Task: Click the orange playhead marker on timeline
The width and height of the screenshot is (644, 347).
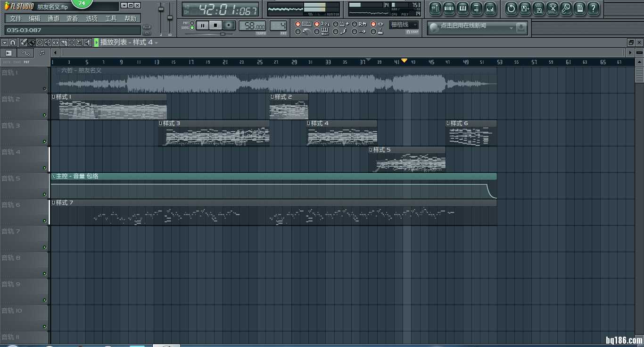Action: (404, 61)
